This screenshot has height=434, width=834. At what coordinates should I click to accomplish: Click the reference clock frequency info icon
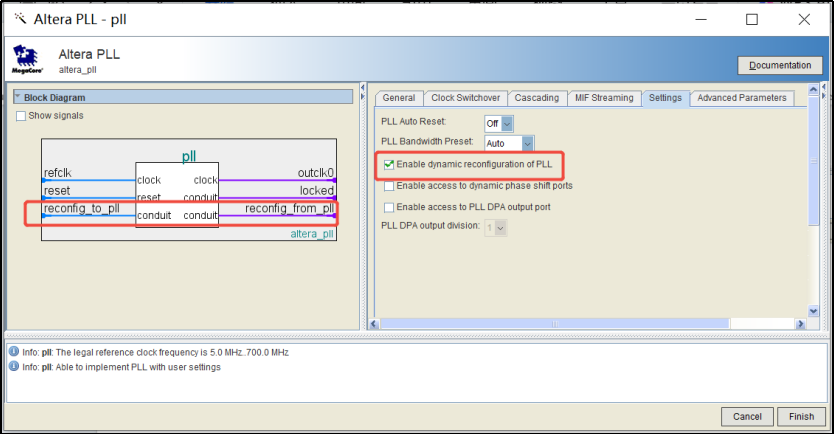[14, 352]
